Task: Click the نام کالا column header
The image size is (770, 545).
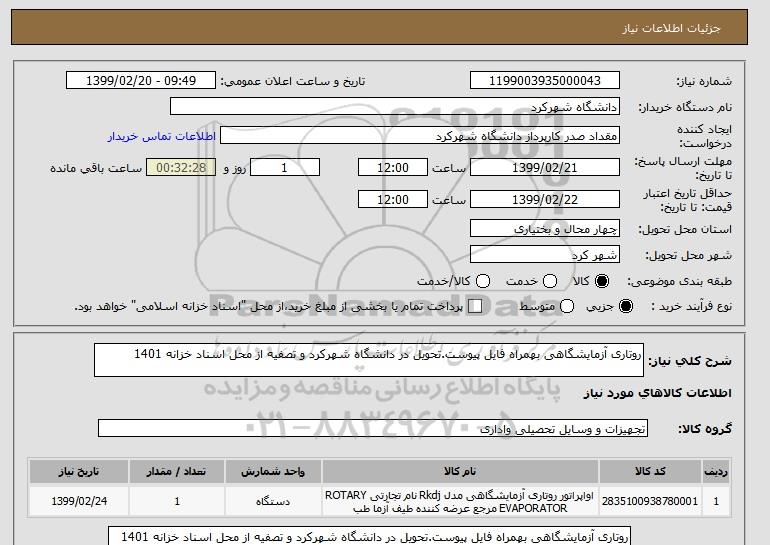Action: 460,471
